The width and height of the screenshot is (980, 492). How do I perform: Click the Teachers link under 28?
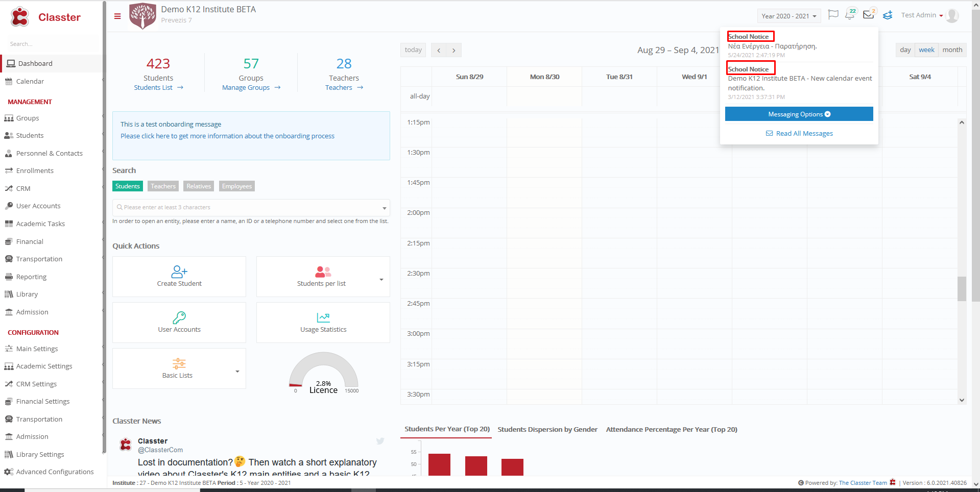point(344,88)
